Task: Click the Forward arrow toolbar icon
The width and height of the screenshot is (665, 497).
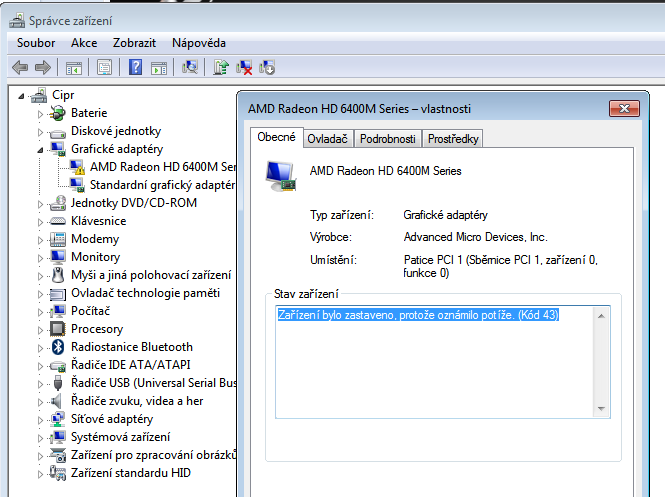Action: click(42, 67)
